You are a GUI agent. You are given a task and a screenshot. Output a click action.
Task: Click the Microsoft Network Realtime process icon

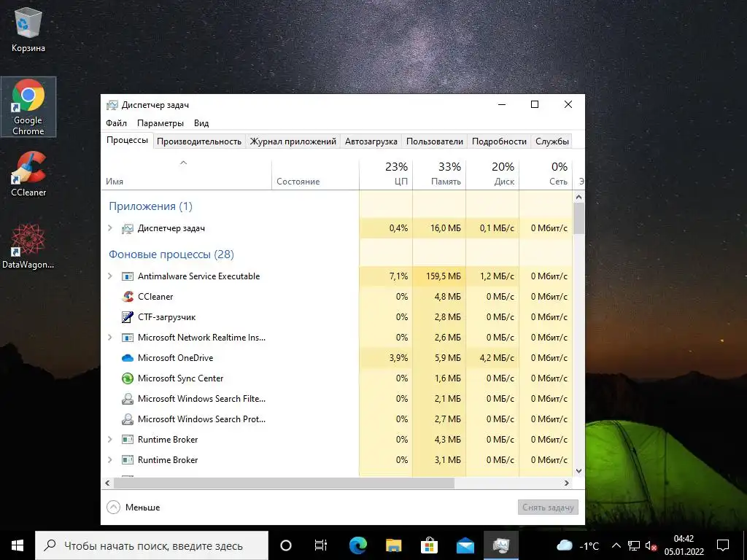coord(128,338)
